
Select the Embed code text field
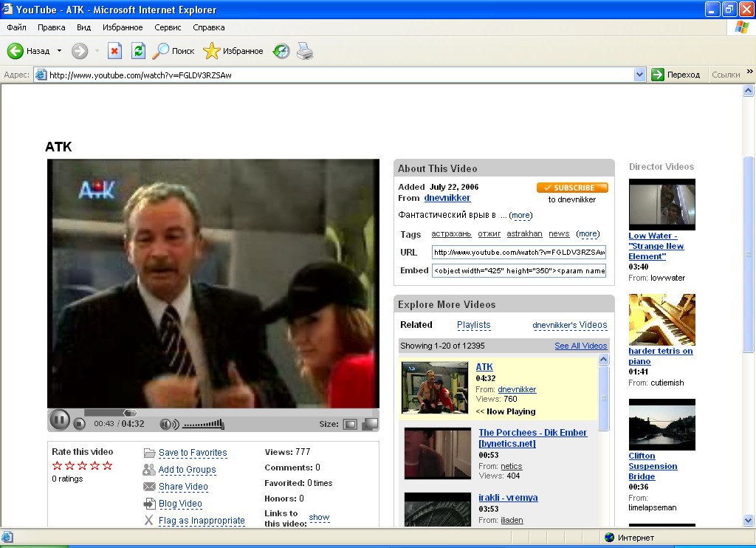(519, 270)
